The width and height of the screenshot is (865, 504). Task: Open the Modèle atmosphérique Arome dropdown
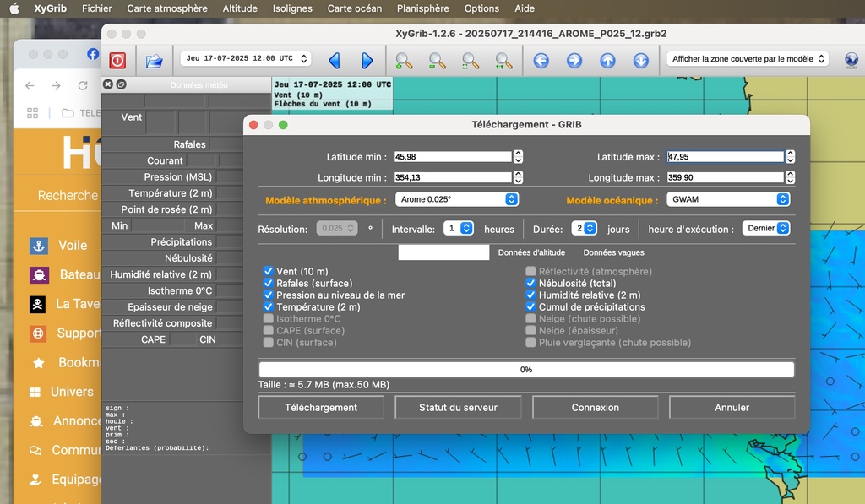pyautogui.click(x=457, y=199)
